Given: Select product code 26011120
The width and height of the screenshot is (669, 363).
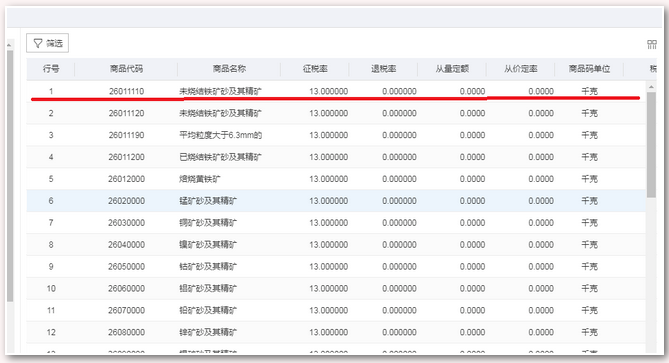Looking at the screenshot, I should 126,113.
